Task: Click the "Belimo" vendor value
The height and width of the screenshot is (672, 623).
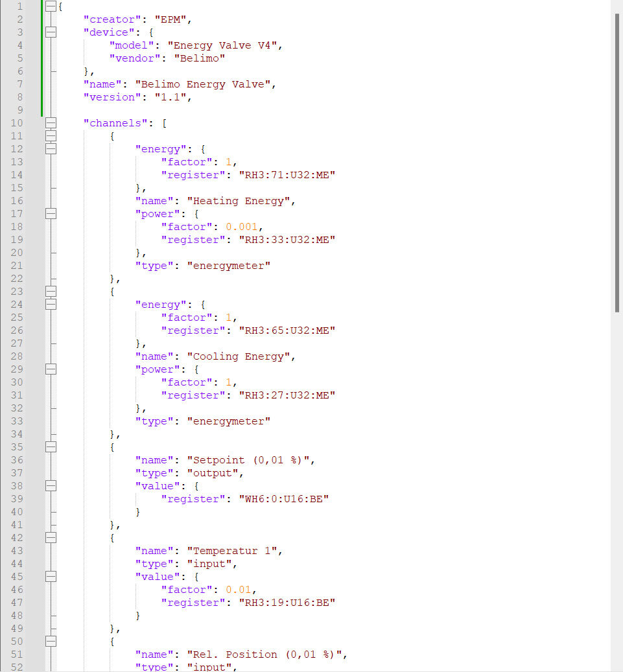Action: [200, 58]
